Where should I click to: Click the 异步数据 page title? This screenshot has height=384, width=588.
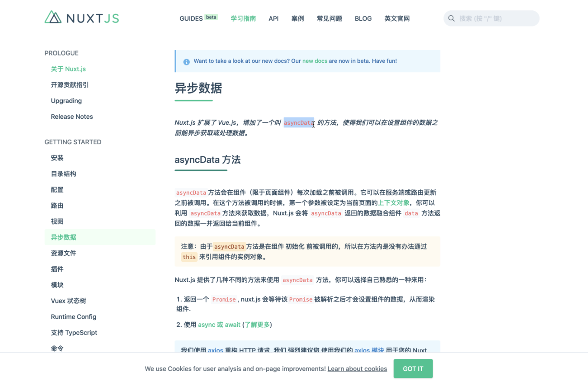198,88
